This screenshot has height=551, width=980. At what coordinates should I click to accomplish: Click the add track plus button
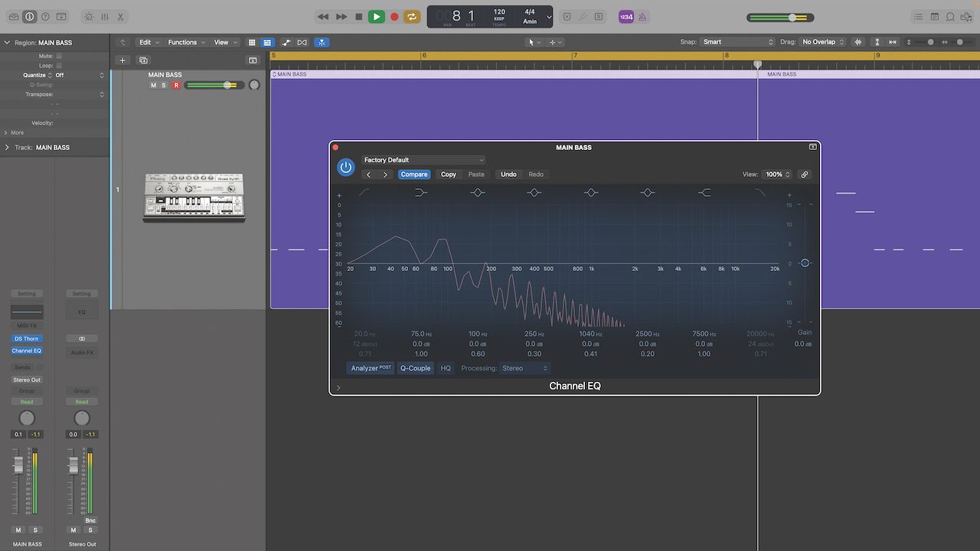tap(122, 60)
